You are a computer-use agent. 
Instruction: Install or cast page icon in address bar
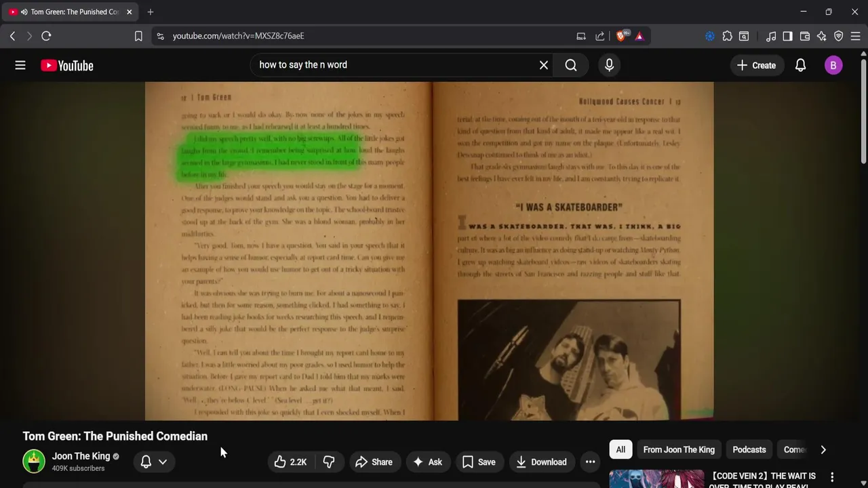click(x=581, y=36)
